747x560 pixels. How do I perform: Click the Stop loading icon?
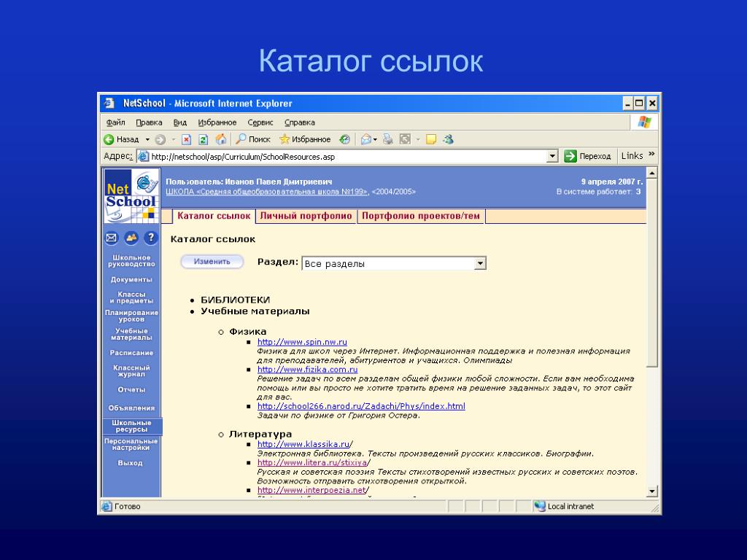186,139
